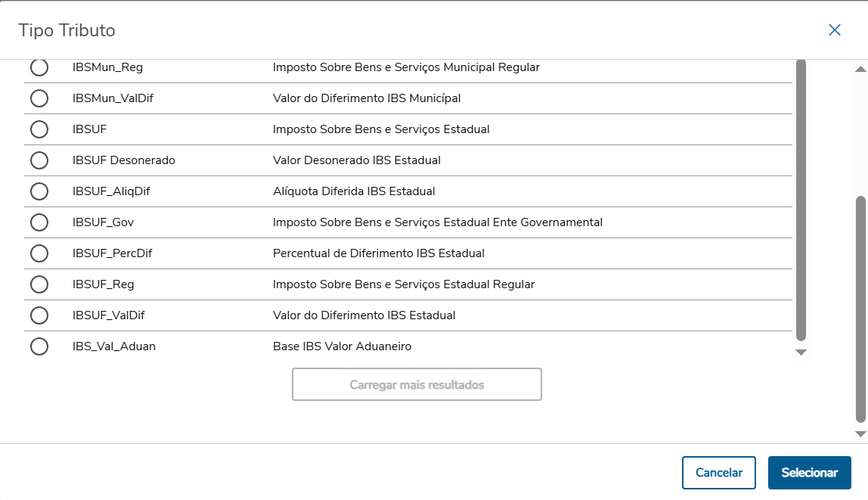Select the IBSUF radio button

click(x=39, y=129)
